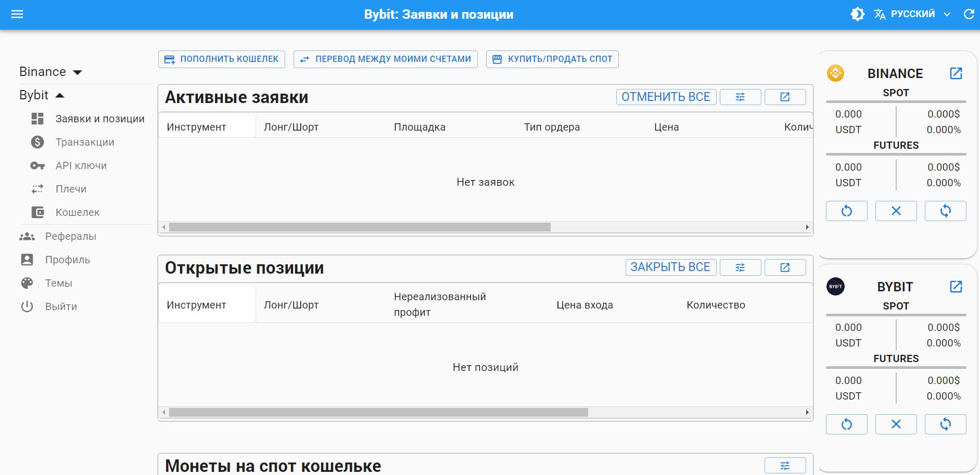This screenshot has height=475, width=980.
Task: Click the sync icon on Bybit card
Action: 946,424
